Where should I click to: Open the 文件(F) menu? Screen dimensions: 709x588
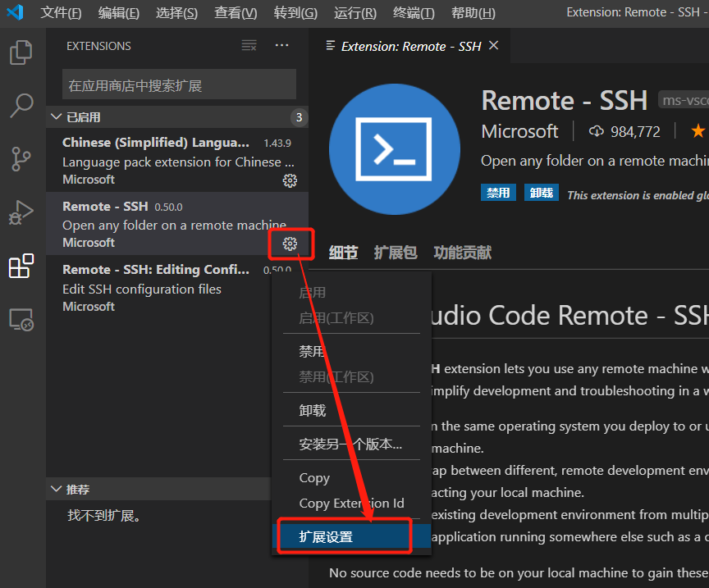pos(61,12)
